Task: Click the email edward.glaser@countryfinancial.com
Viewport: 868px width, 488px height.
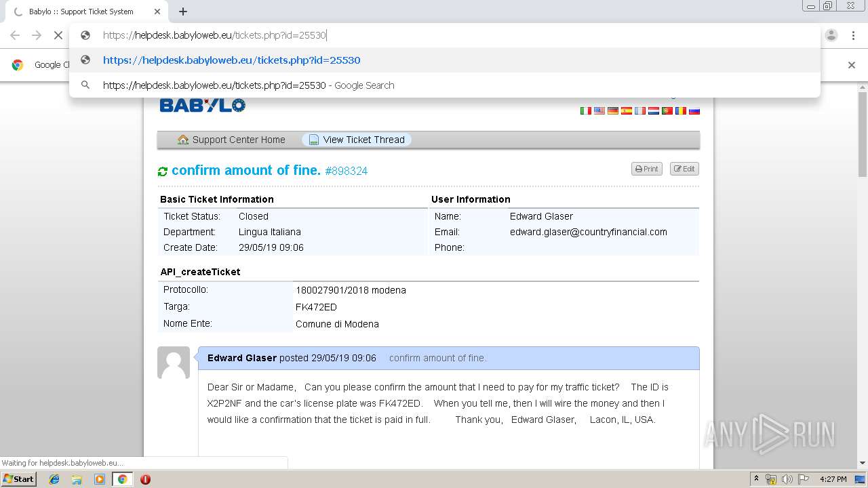Action: click(x=589, y=232)
